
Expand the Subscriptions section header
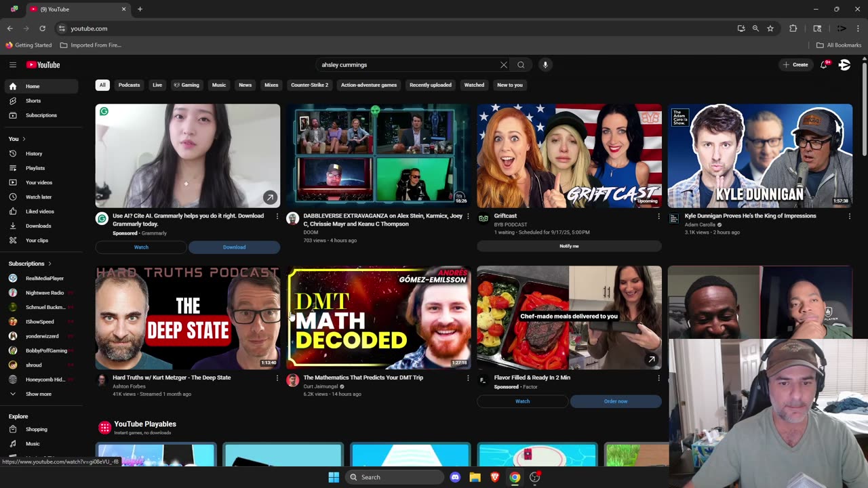tap(30, 264)
